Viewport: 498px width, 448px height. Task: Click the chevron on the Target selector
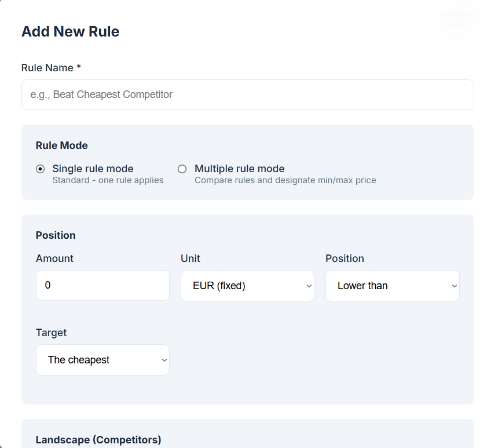[x=164, y=360]
